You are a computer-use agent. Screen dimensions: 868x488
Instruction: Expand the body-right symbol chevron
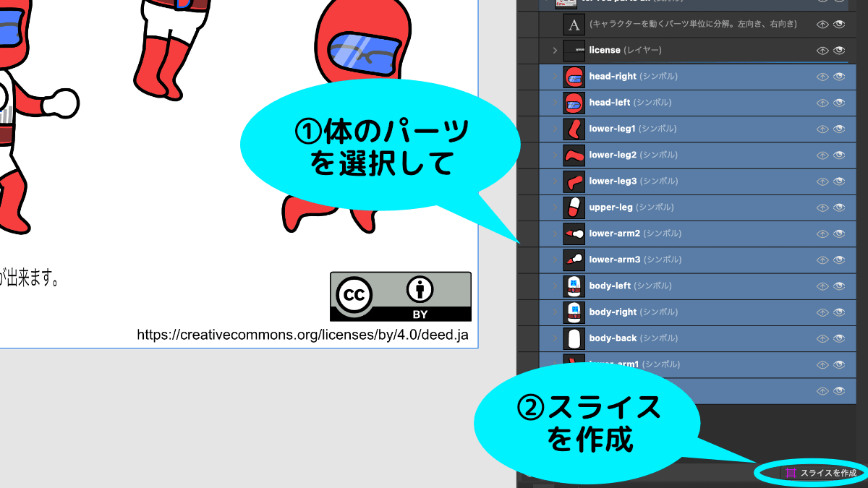pyautogui.click(x=555, y=312)
